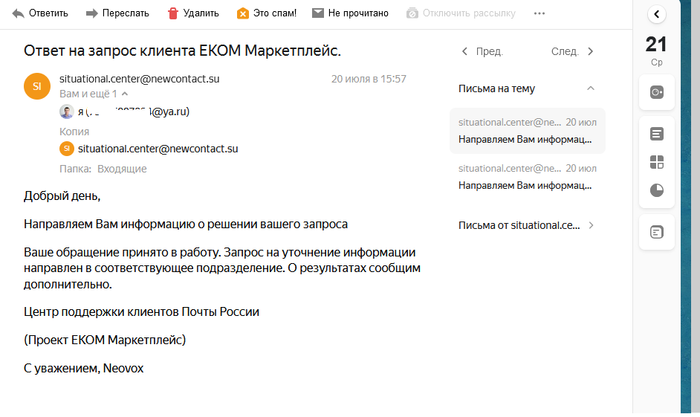Viewport: 700px width, 417px height.
Task: Click 'След.' navigation link
Action: click(x=565, y=51)
